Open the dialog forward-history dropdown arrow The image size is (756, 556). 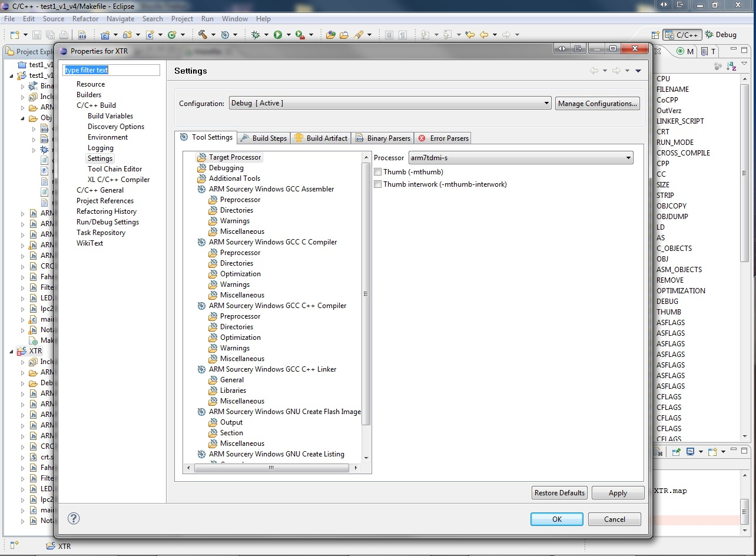click(627, 71)
